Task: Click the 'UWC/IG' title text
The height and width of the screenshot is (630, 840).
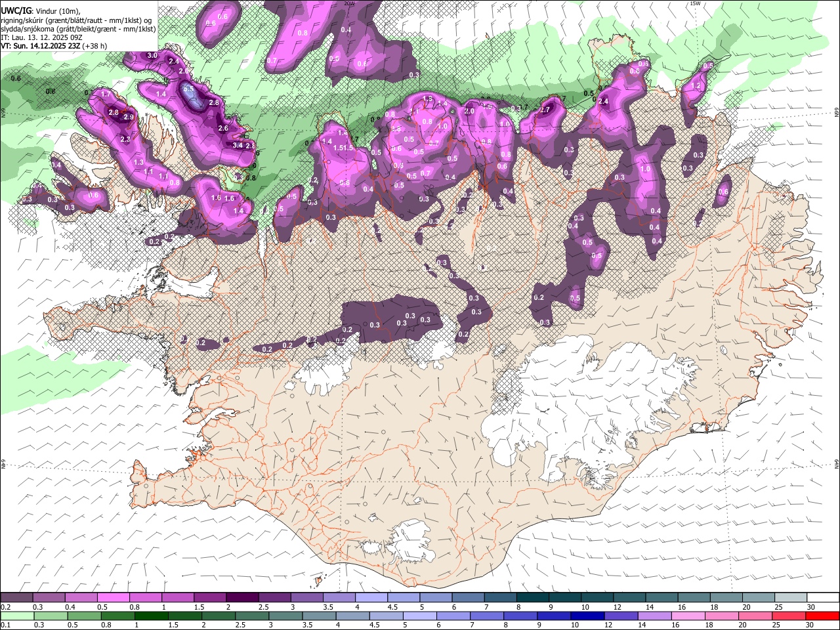Action: coord(15,10)
